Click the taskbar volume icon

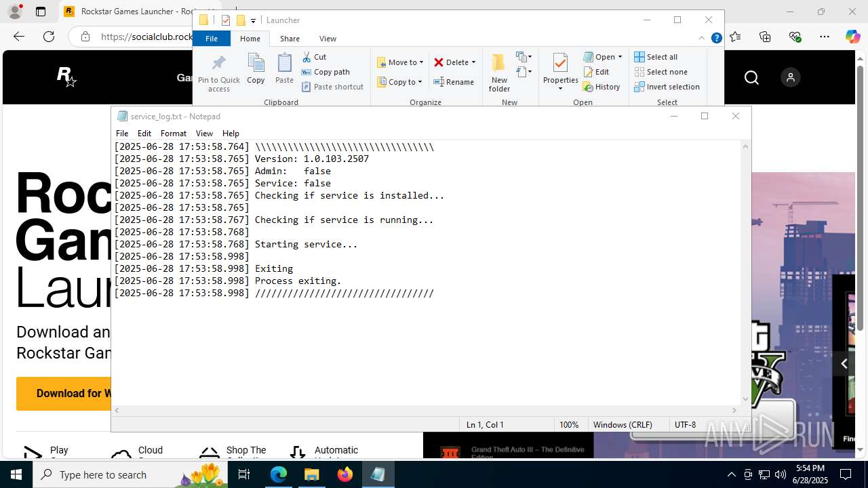[781, 474]
